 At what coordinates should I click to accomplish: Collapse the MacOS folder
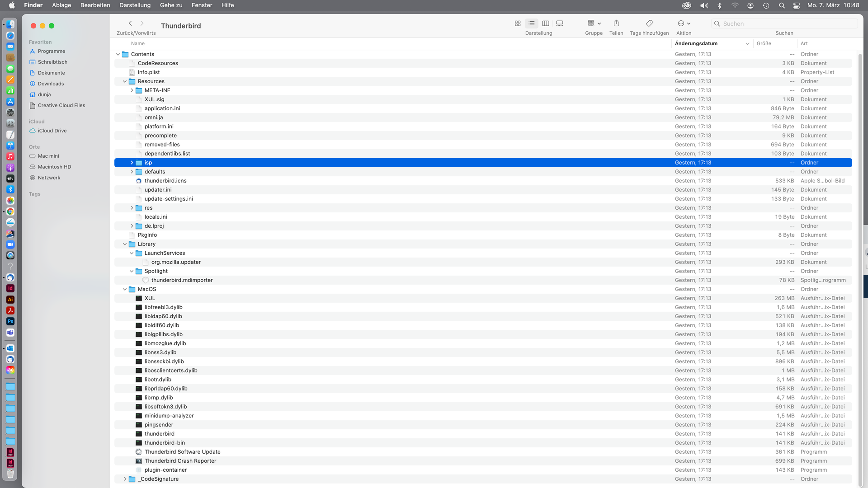pos(125,289)
